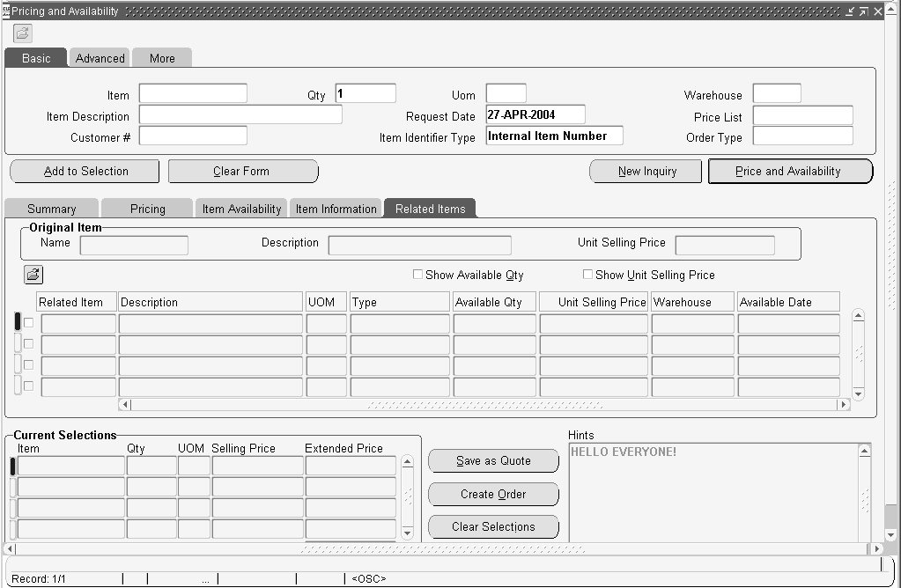
Task: Click the Related Items table scroll-right arrow
Action: tap(843, 404)
